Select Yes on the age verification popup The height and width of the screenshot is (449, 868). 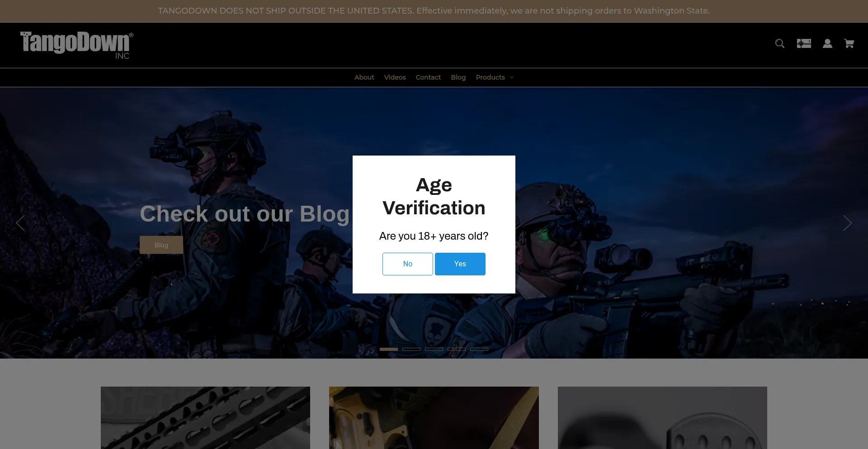pos(460,264)
